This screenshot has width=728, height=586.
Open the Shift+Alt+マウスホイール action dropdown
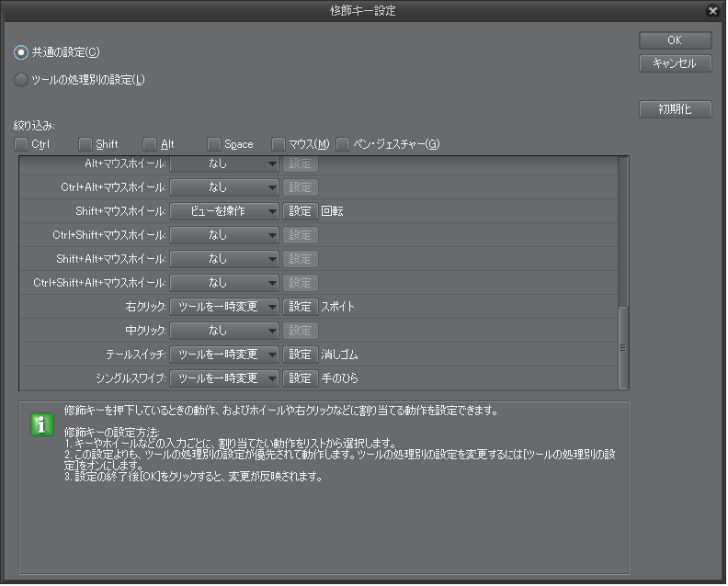pos(224,259)
